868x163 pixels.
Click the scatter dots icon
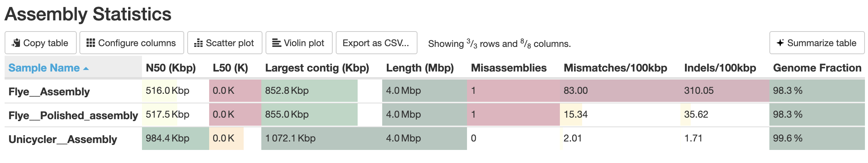click(198, 43)
